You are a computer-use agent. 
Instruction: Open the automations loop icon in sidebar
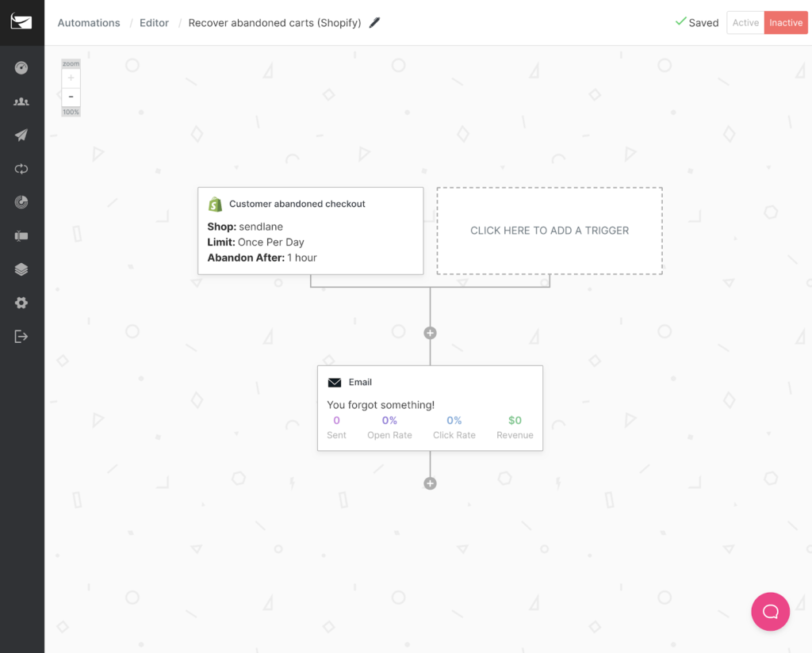pyautogui.click(x=21, y=169)
